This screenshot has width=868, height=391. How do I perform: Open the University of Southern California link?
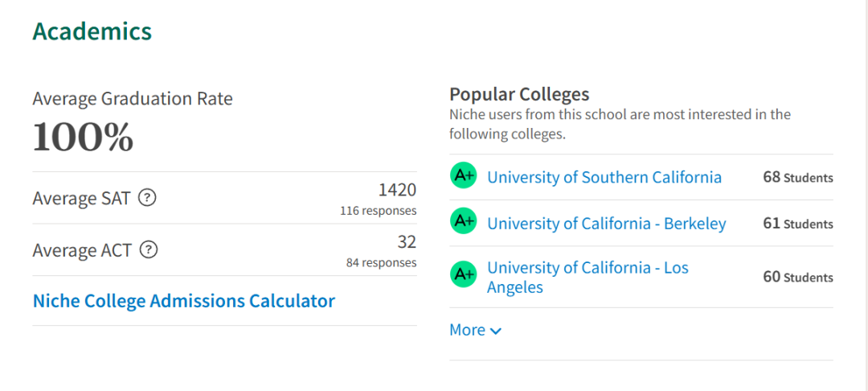(x=604, y=177)
